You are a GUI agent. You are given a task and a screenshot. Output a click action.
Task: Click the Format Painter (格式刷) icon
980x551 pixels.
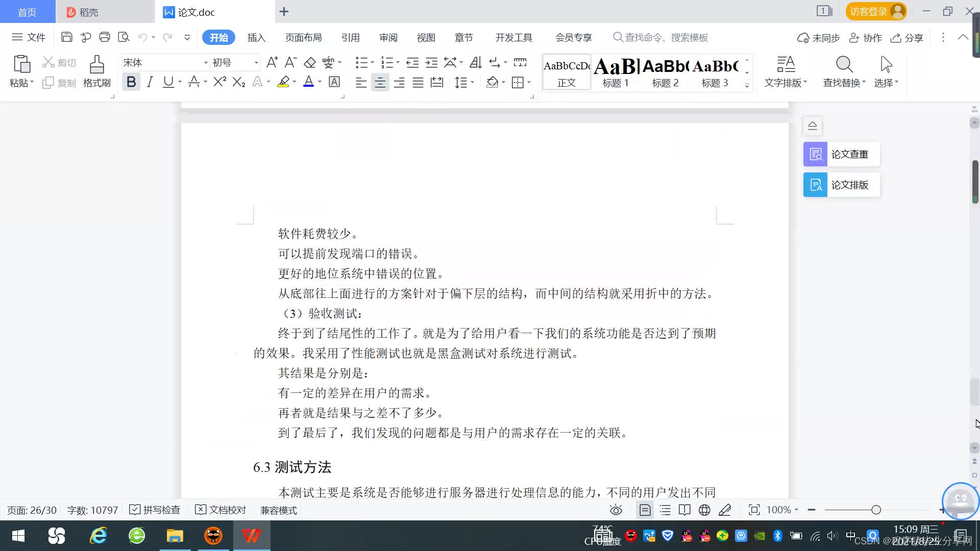click(96, 65)
